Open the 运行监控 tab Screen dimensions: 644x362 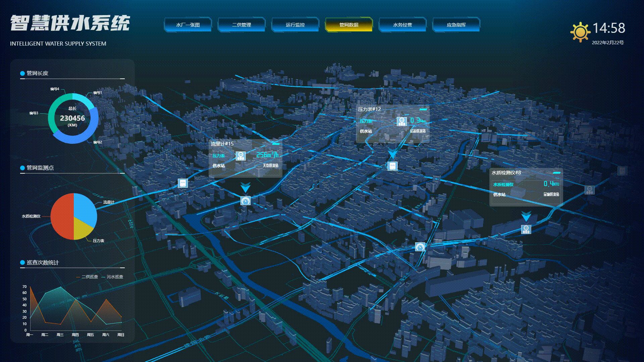click(295, 25)
